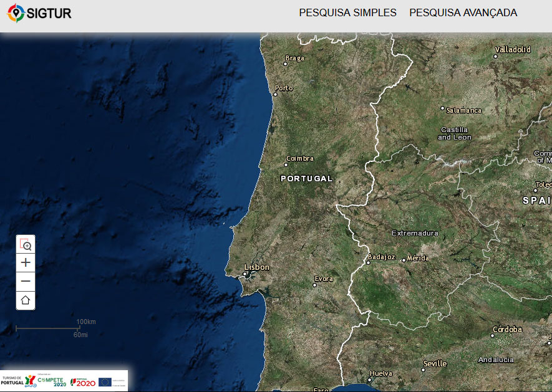Activate the zoom-to-area box tool
This screenshot has width=552, height=392.
(x=26, y=245)
